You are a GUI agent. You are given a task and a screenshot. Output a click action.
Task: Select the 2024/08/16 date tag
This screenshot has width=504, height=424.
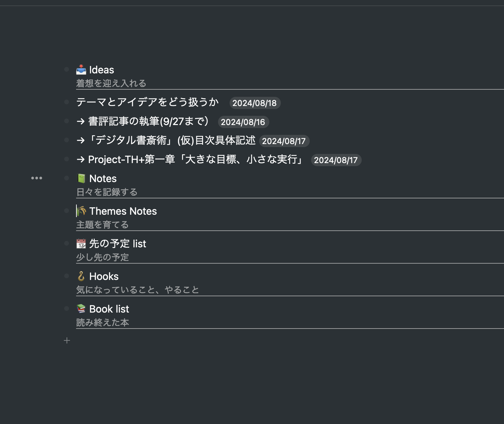pos(244,122)
